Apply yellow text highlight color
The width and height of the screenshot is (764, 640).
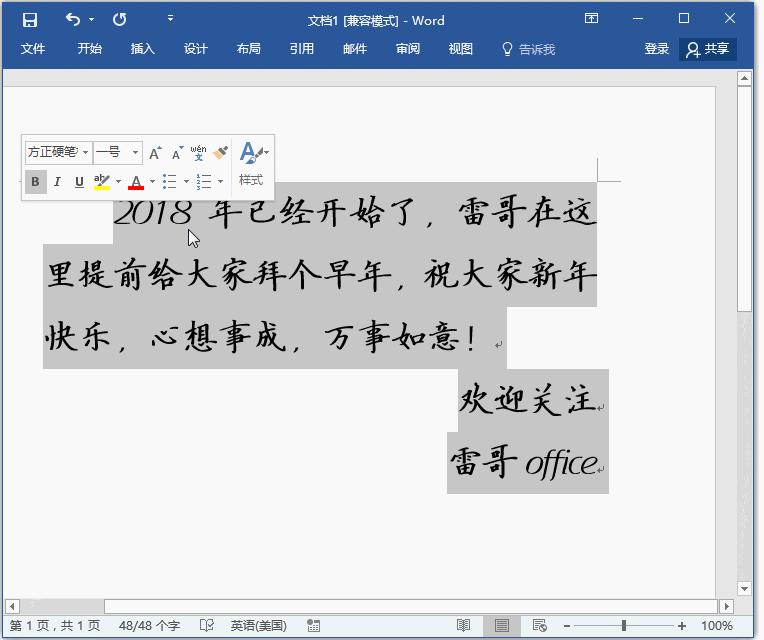coord(102,182)
